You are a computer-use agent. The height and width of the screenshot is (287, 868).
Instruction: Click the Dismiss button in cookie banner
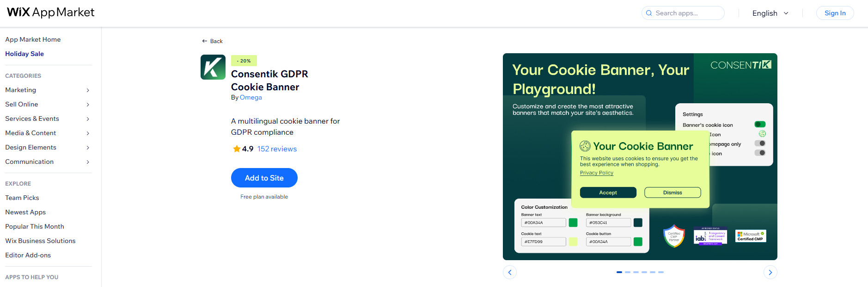pyautogui.click(x=672, y=193)
